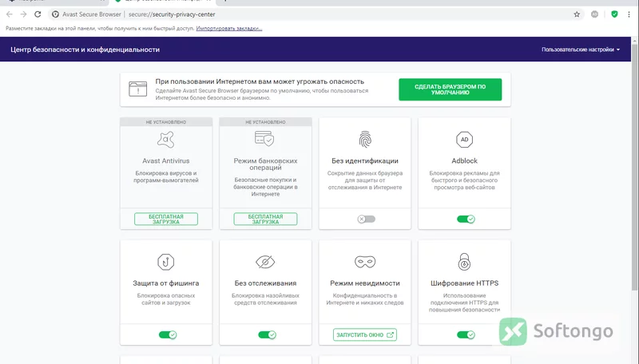
Task: Click the Avast site info icon in address bar
Action: [x=55, y=14]
